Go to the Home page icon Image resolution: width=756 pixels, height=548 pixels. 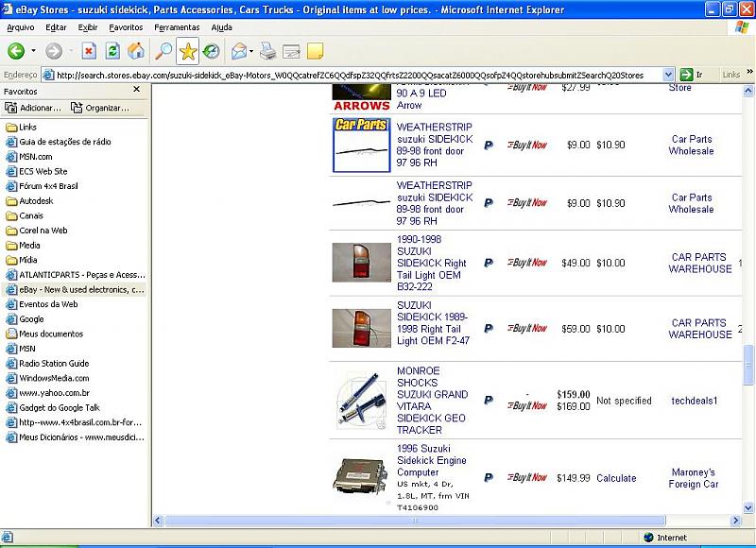point(136,51)
